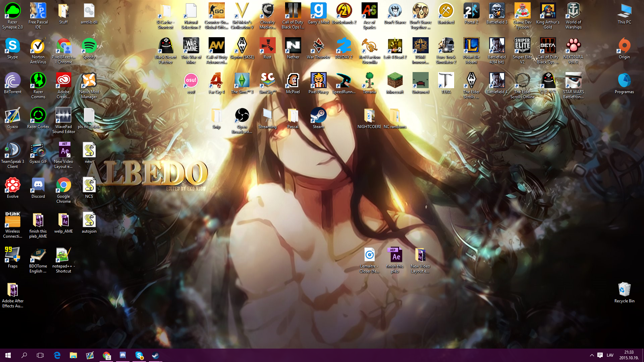The image size is (644, 362).
Task: Select the Streaming folder
Action: click(x=267, y=118)
